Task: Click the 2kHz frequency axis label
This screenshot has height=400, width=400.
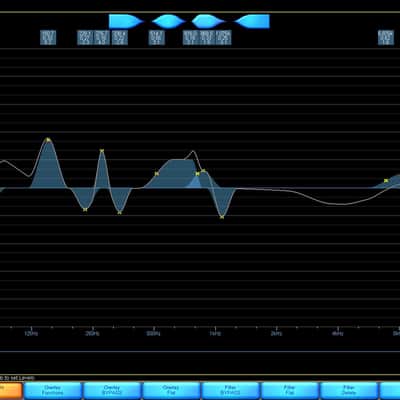Action: (x=276, y=333)
